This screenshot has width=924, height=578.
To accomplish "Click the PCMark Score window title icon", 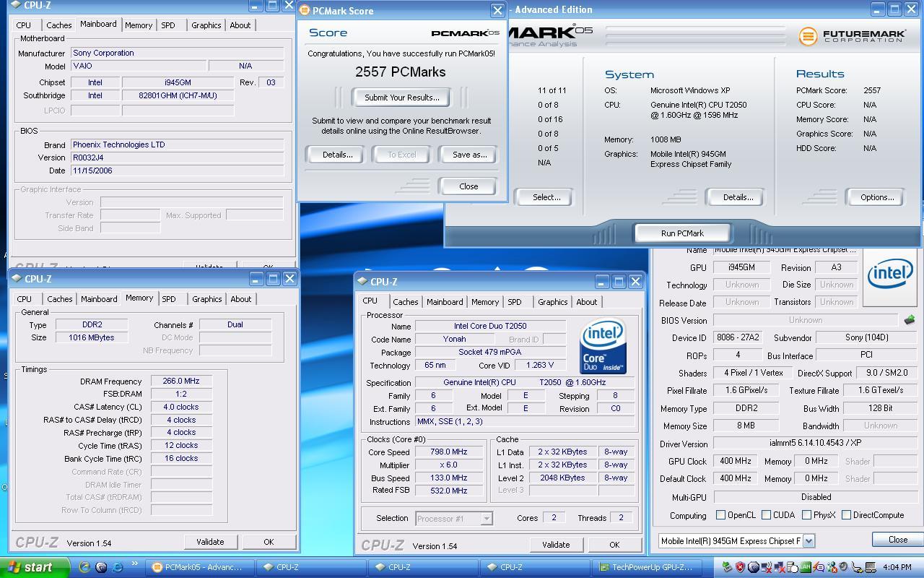I will click(305, 11).
